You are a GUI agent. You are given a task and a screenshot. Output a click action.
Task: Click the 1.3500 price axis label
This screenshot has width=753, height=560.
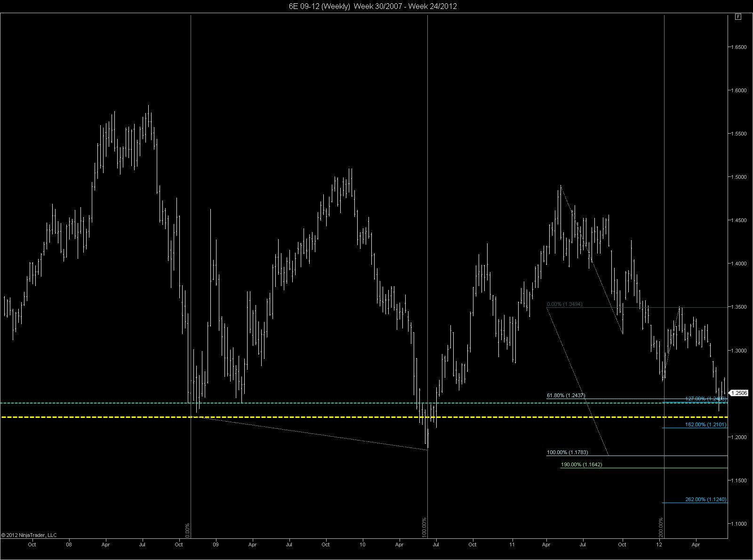click(x=739, y=307)
